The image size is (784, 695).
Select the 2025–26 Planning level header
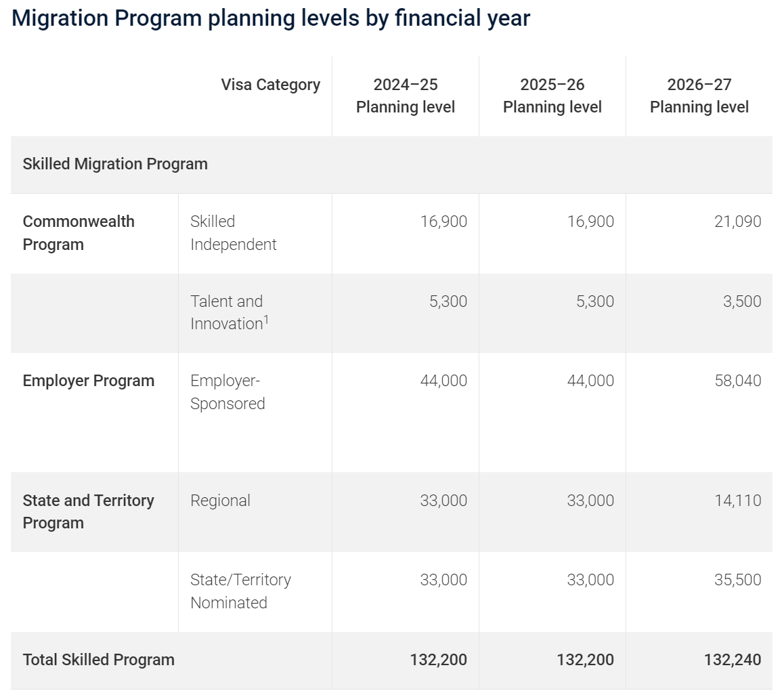(x=552, y=96)
